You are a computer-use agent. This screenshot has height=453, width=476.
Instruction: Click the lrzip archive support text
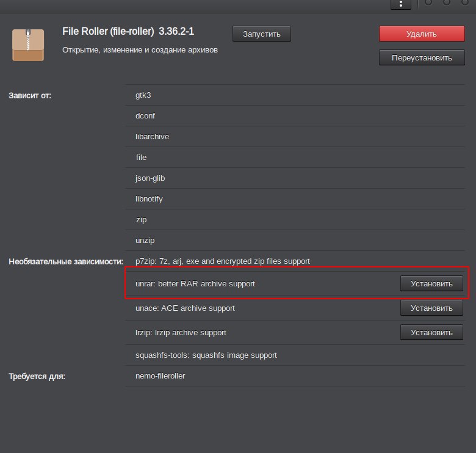click(x=181, y=333)
